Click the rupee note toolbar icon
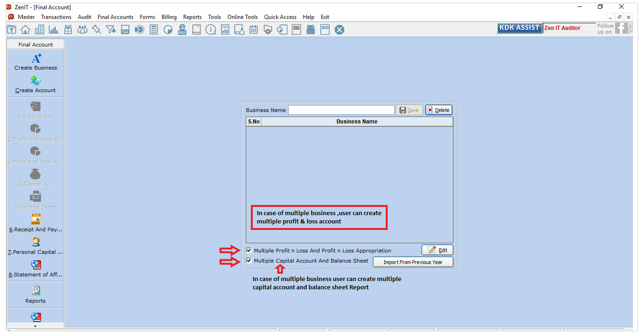 [x=12, y=29]
